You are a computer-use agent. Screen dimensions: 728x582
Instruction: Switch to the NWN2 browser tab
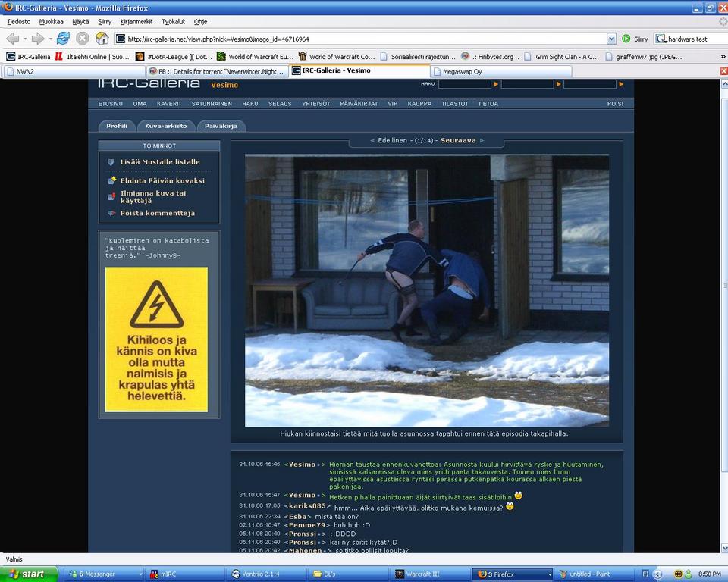[74, 71]
